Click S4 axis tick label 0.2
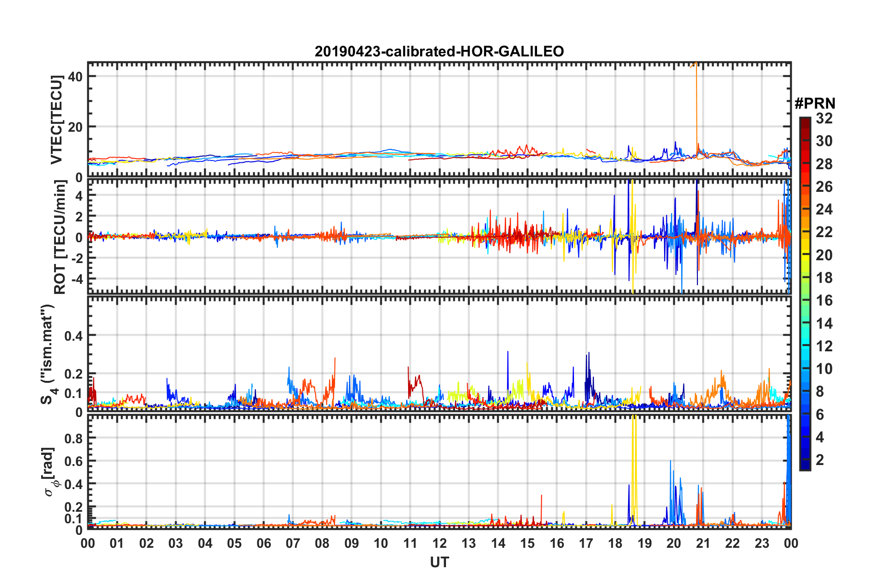Image resolution: width=879 pixels, height=588 pixels. 73,374
